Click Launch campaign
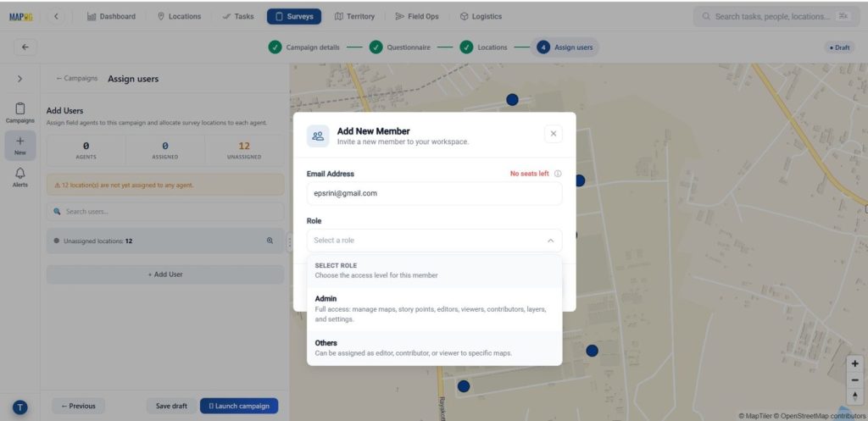The width and height of the screenshot is (868, 421). point(239,406)
